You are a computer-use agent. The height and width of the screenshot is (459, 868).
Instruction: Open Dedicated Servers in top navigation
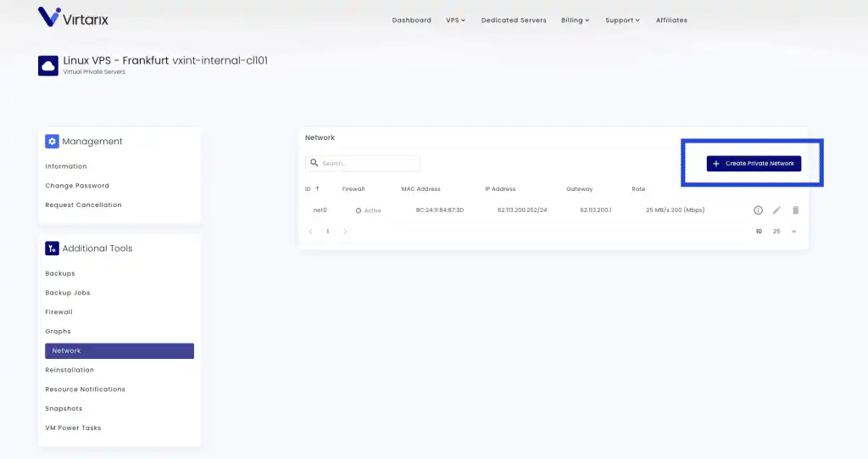pos(514,20)
